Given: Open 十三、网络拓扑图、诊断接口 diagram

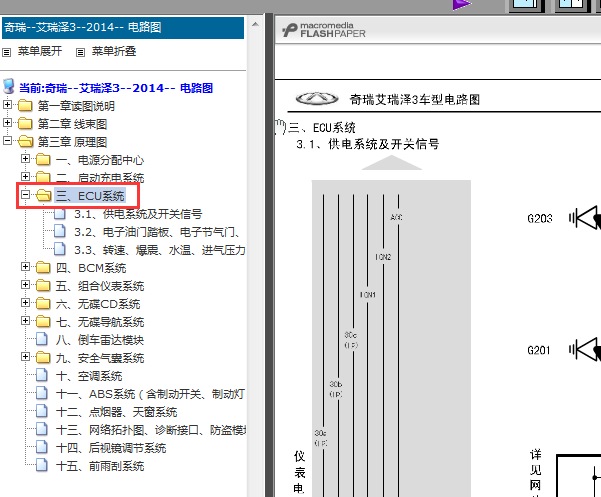Looking at the screenshot, I should tap(150, 430).
